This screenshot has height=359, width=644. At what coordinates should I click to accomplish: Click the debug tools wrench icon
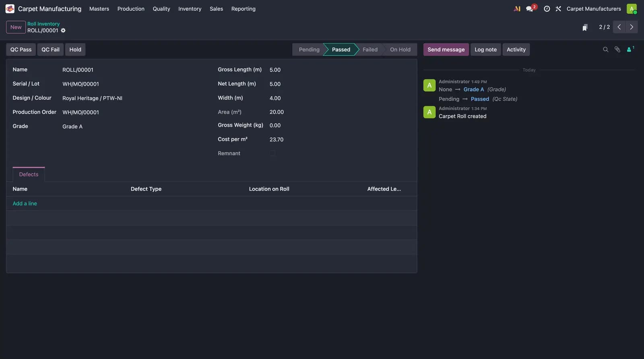558,9
